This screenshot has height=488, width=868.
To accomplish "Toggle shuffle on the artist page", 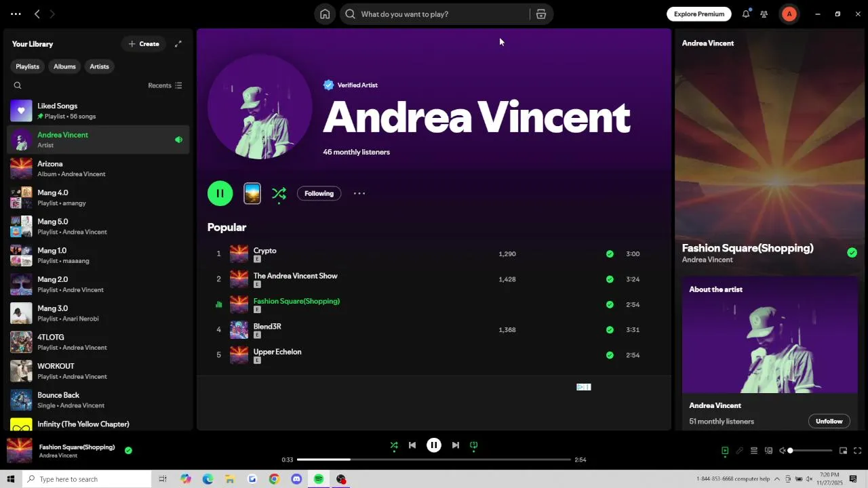I will [x=279, y=194].
